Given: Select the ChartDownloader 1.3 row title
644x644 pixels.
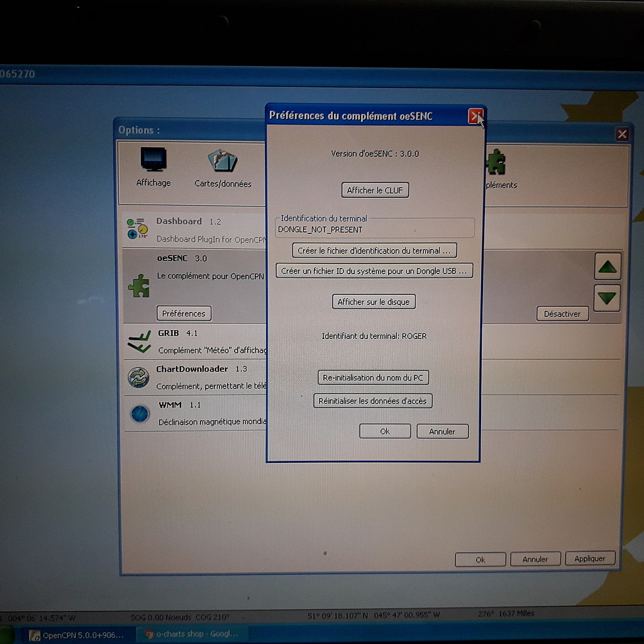Looking at the screenshot, I should click(202, 369).
